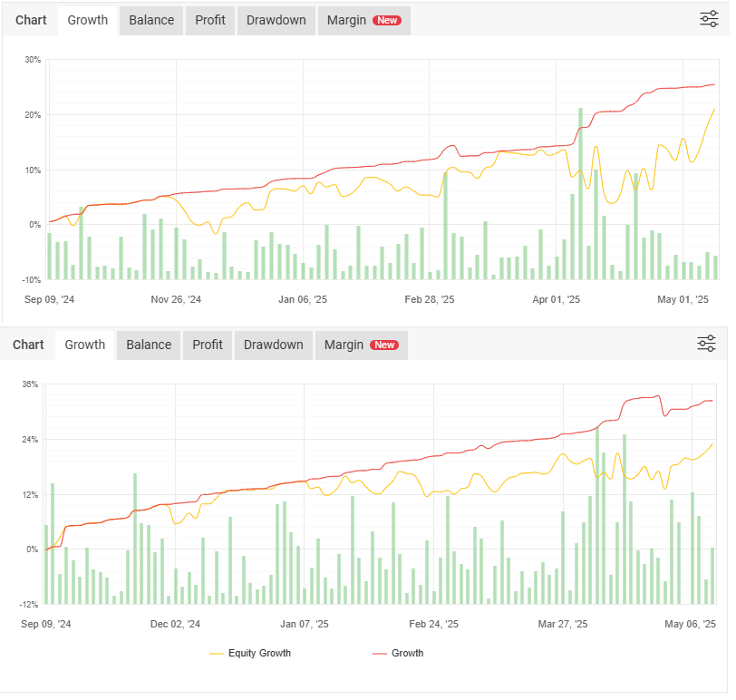Select Growth tab in lower chart
The width and height of the screenshot is (736, 700).
(x=85, y=345)
